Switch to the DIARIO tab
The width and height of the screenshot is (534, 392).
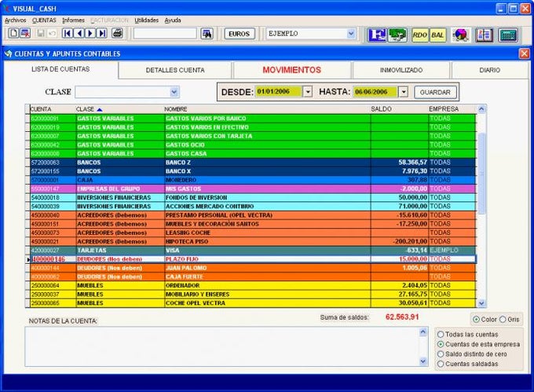click(x=489, y=70)
